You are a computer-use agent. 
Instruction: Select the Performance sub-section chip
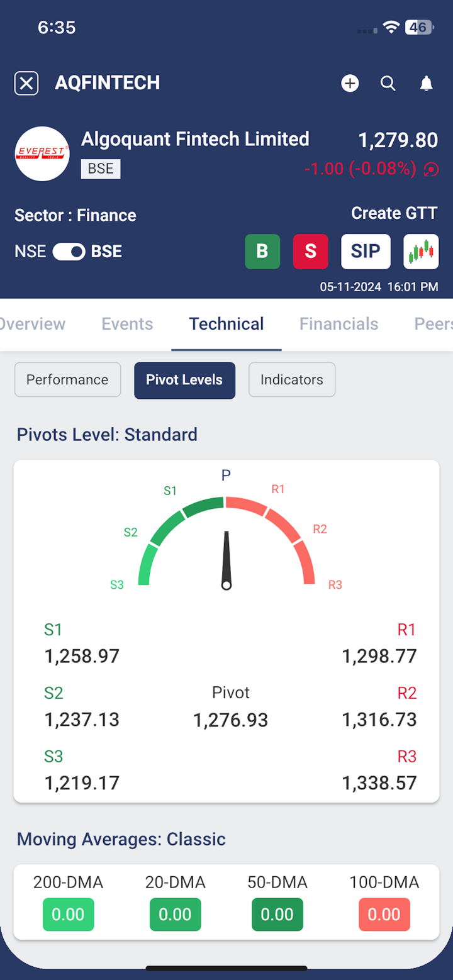(x=67, y=380)
